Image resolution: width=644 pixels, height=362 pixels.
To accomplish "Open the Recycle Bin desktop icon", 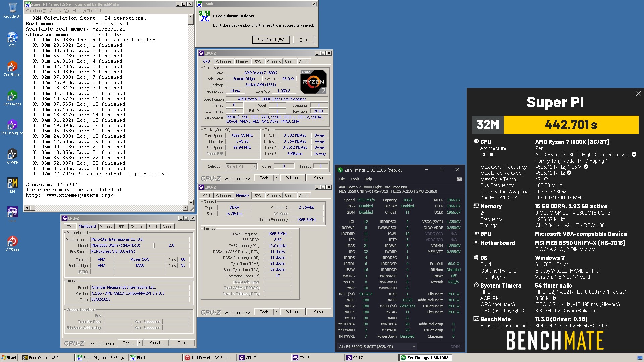I will (12, 10).
